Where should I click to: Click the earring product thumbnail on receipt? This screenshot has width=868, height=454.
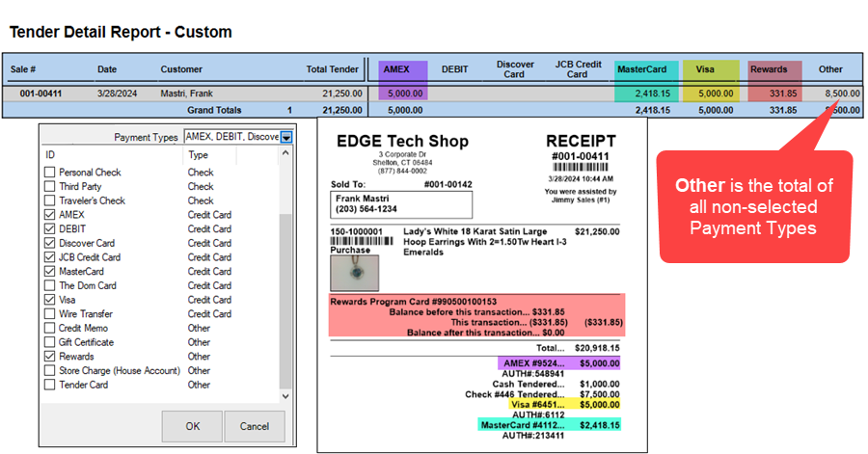(355, 273)
